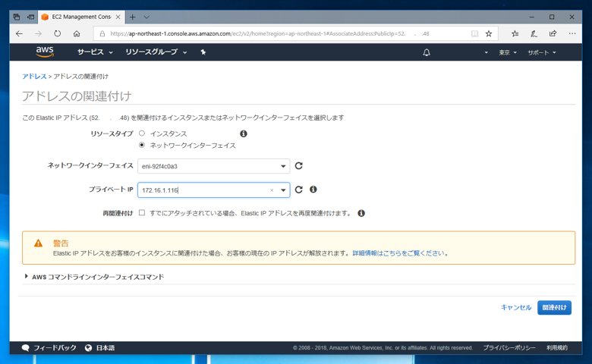Click the AWS logo home icon
The height and width of the screenshot is (364, 592).
point(45,52)
